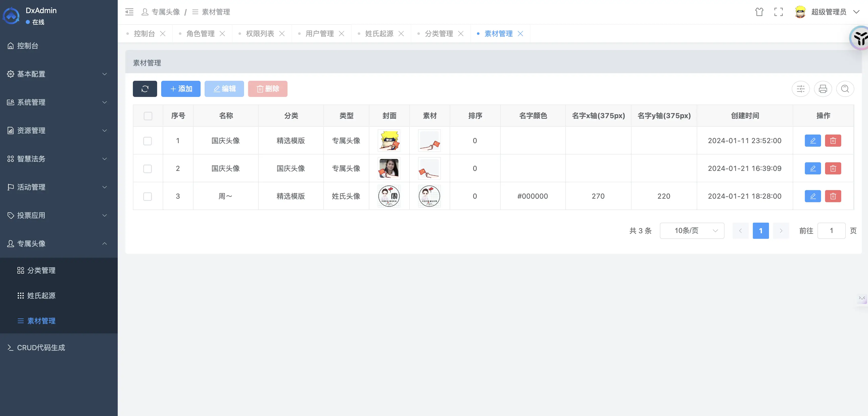
Task: Delete the 周～ row with trash icon
Action: 833,196
